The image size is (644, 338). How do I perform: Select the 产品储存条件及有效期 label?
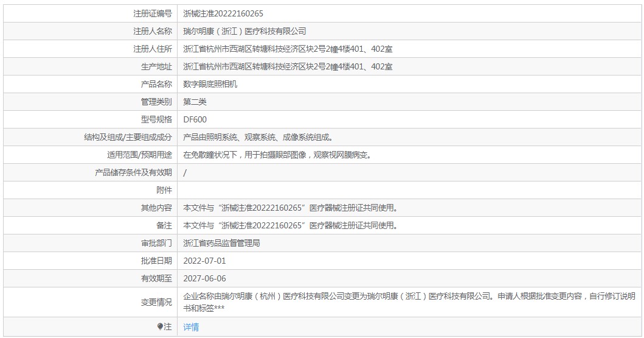(x=133, y=173)
